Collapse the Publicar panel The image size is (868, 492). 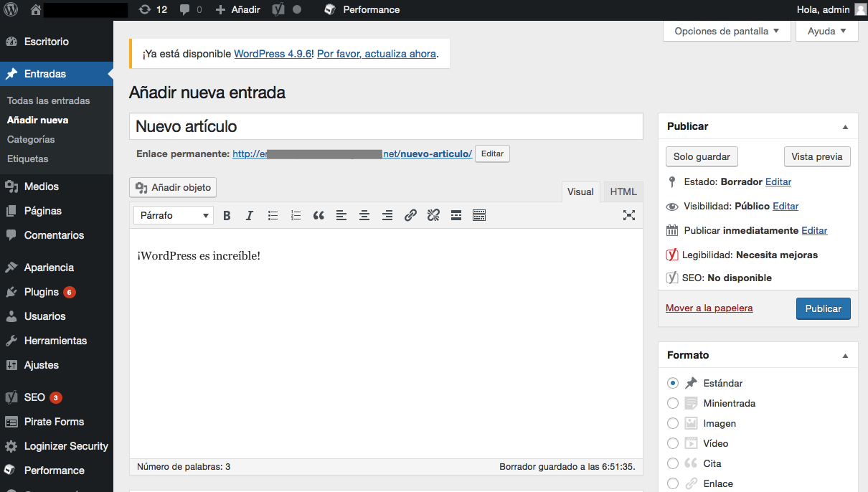[x=846, y=126]
